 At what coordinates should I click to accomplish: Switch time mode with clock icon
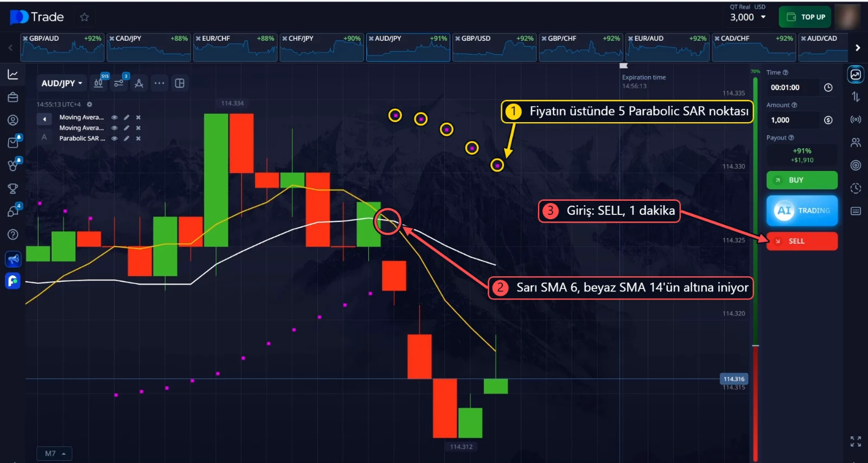[x=828, y=87]
